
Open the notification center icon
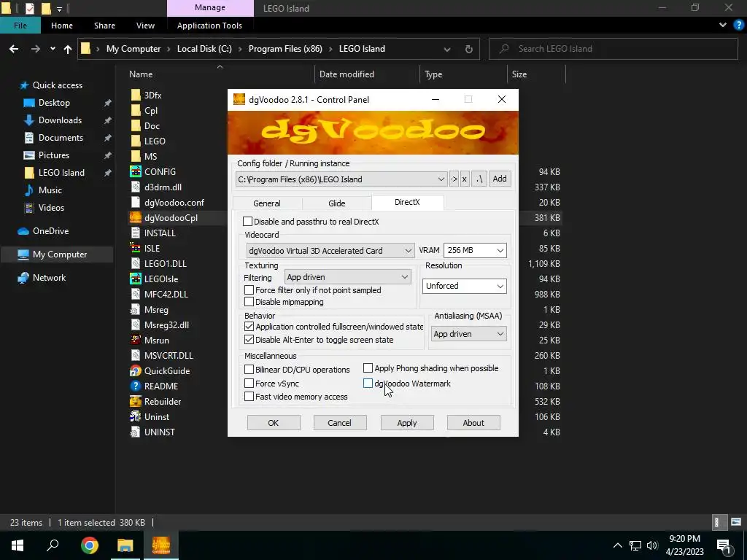pyautogui.click(x=724, y=545)
